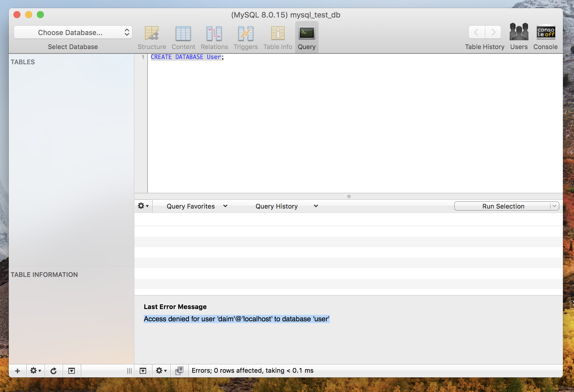Click the add table plus button
The image size is (574, 392).
(18, 371)
